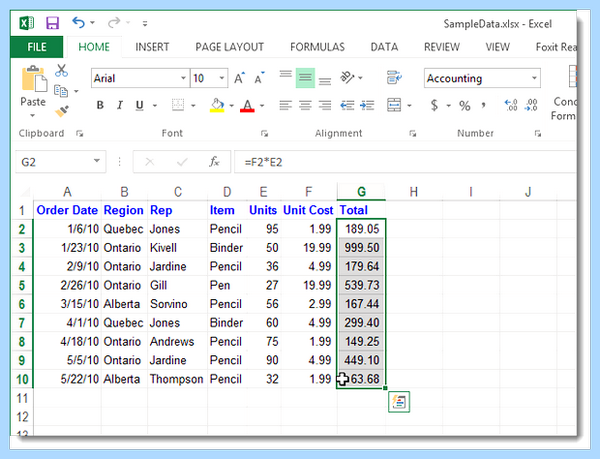This screenshot has width=600, height=459.
Task: Apply Percent Style format
Action: click(x=465, y=106)
